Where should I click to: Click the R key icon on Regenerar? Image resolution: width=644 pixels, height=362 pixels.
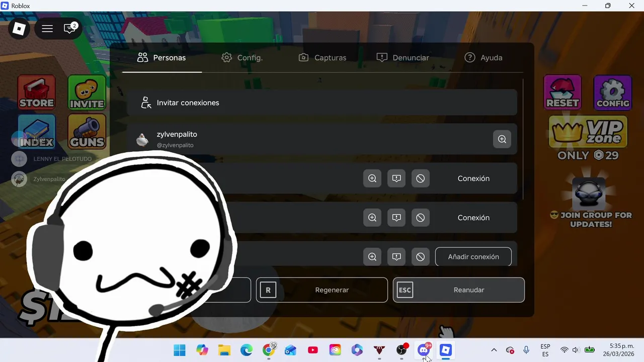point(268,290)
